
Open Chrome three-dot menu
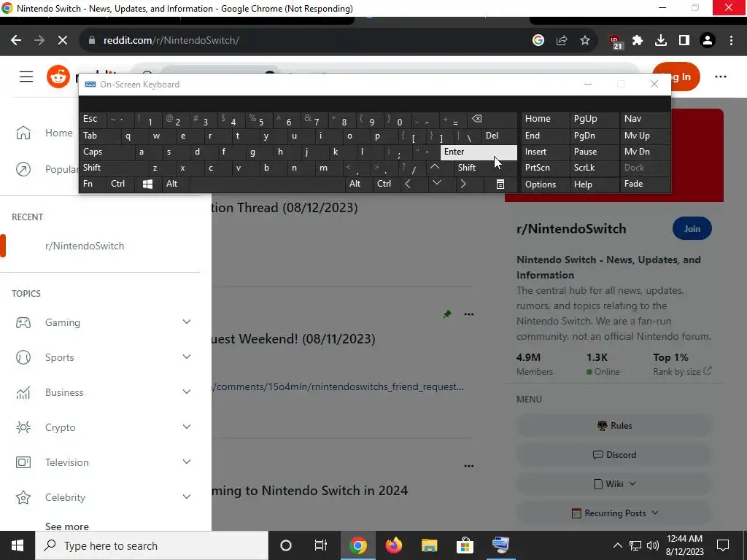[731, 41]
